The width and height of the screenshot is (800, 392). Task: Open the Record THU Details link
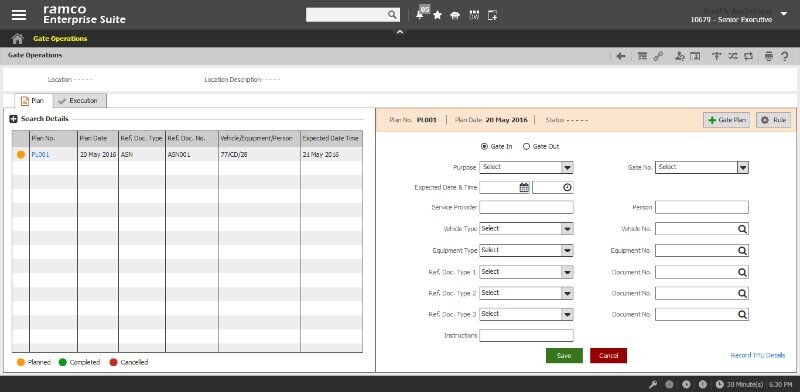coord(758,355)
